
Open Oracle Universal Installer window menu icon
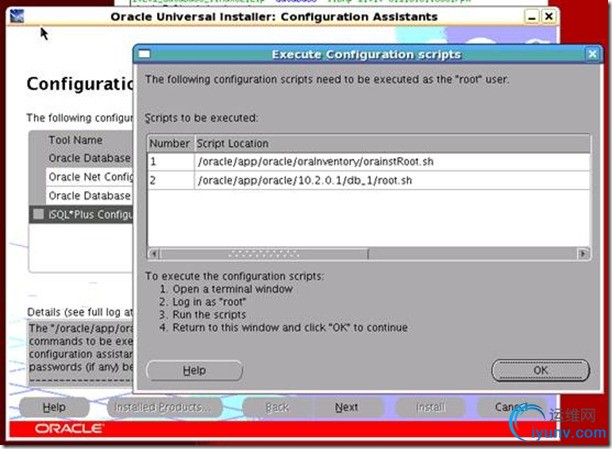tap(17, 16)
